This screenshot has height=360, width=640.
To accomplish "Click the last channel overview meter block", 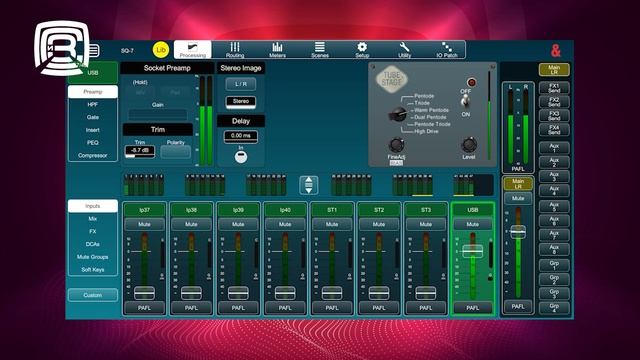I will click(x=473, y=185).
